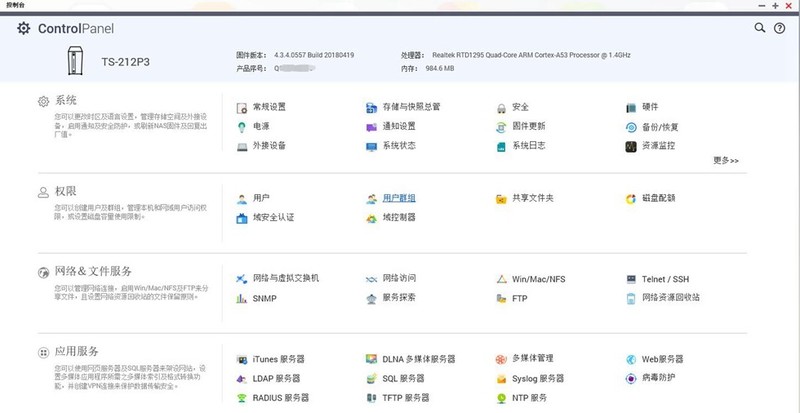800x413 pixels.
Task: Open the 权限 section heading
Action: pyautogui.click(x=66, y=191)
